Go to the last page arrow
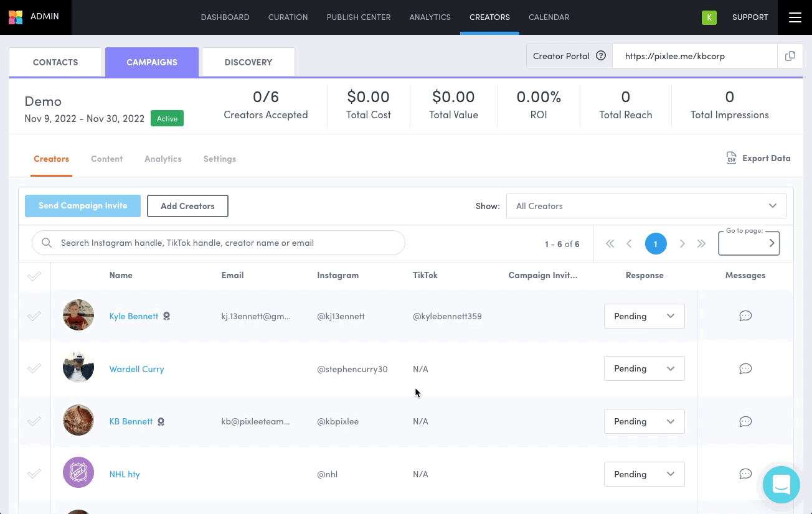The image size is (812, 514). [x=701, y=244]
